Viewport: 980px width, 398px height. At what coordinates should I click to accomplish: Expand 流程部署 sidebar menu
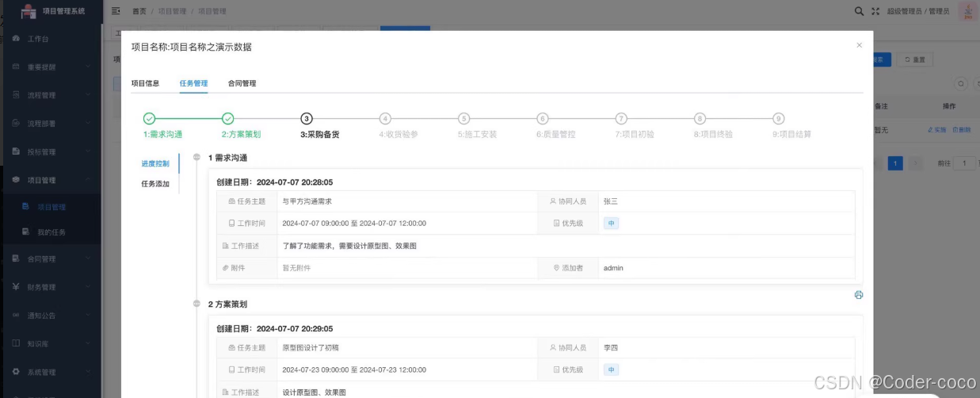pyautogui.click(x=51, y=124)
